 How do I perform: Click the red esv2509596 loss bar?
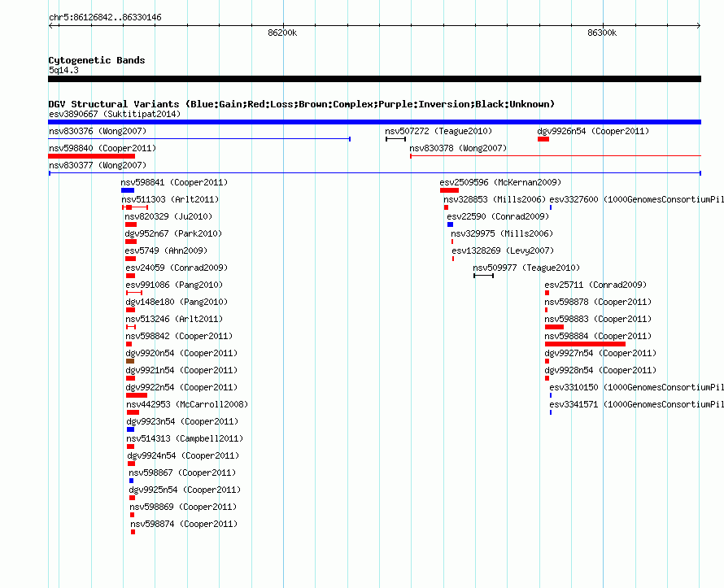click(449, 190)
